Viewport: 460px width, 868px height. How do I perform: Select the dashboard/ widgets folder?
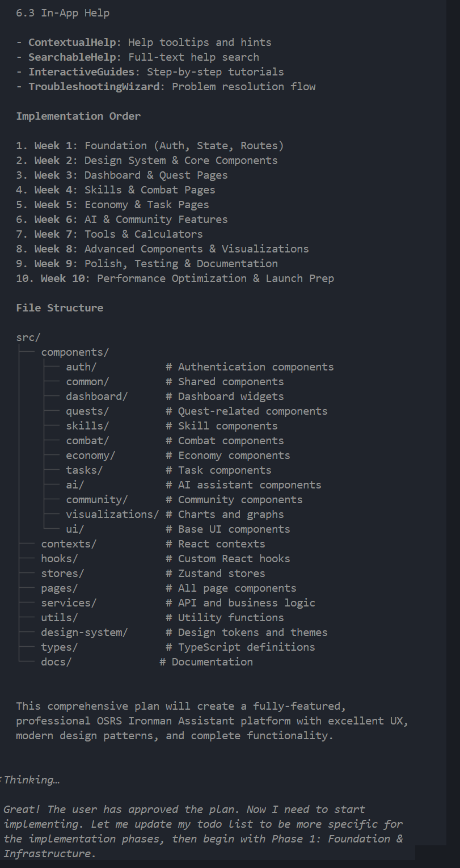pyautogui.click(x=96, y=396)
